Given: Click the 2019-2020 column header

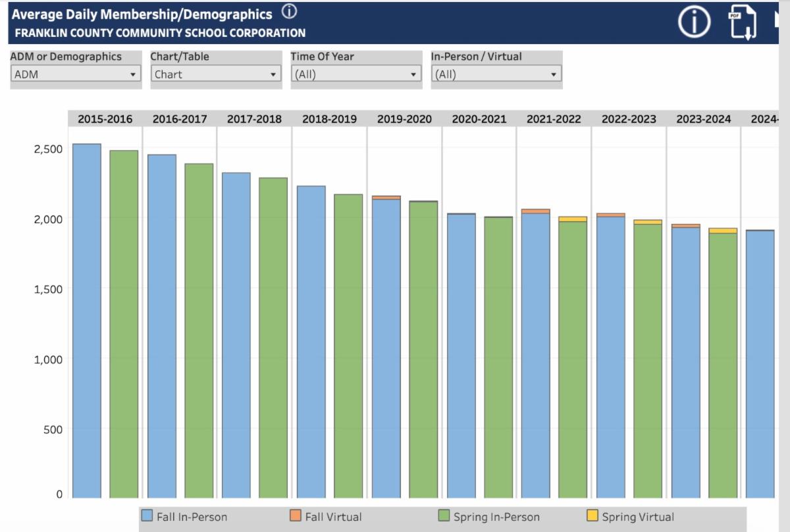Looking at the screenshot, I should point(404,119).
